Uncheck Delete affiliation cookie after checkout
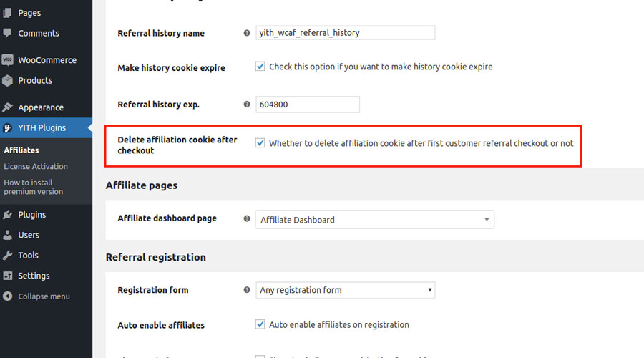The height and width of the screenshot is (358, 644). [x=260, y=143]
